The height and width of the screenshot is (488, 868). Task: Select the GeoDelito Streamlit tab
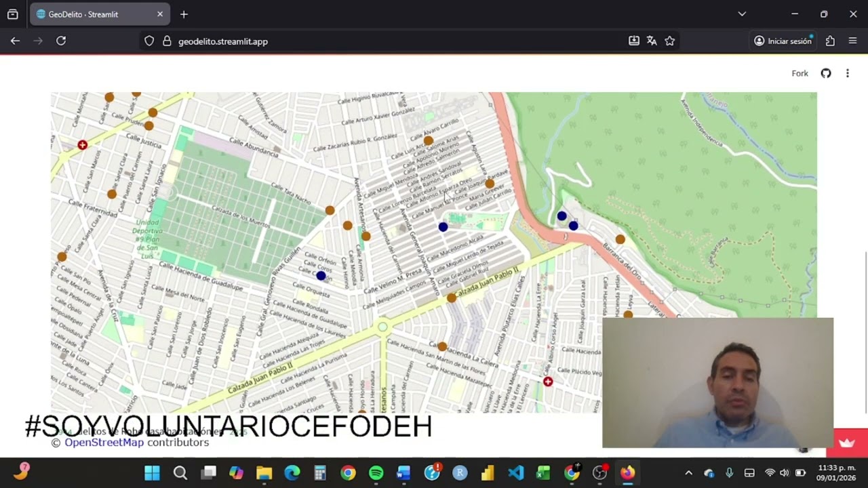(100, 14)
